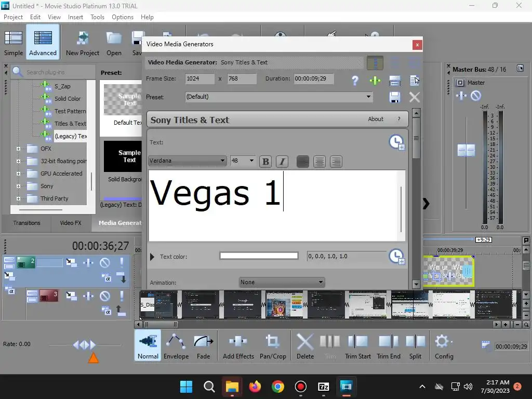The height and width of the screenshot is (399, 532).
Task: Click the blue help question mark icon
Action: click(355, 81)
